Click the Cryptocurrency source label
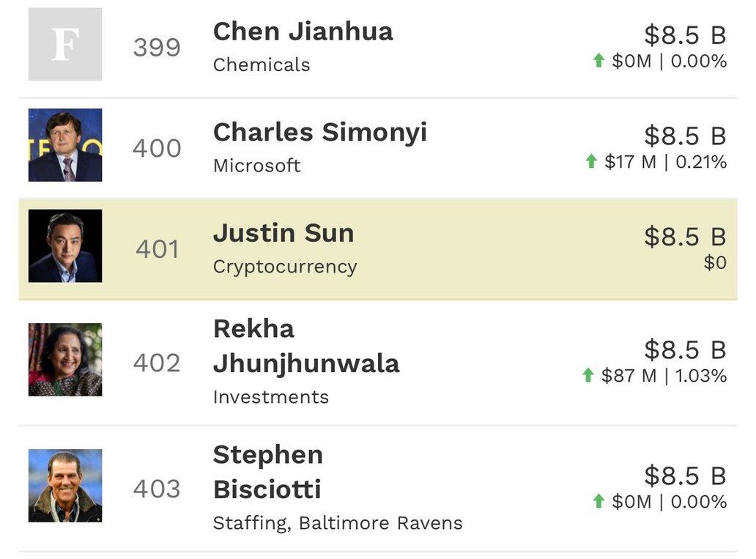 pyautogui.click(x=284, y=267)
